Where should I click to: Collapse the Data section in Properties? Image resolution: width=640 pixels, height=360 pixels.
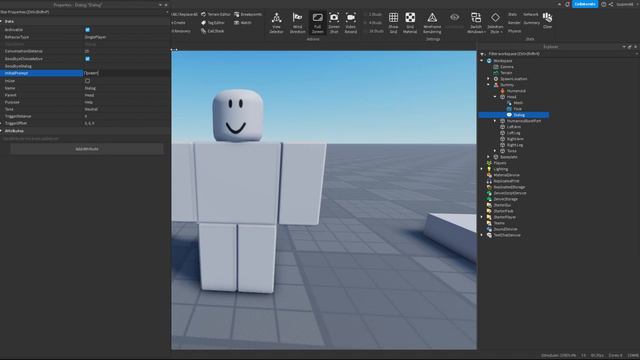(2, 21)
